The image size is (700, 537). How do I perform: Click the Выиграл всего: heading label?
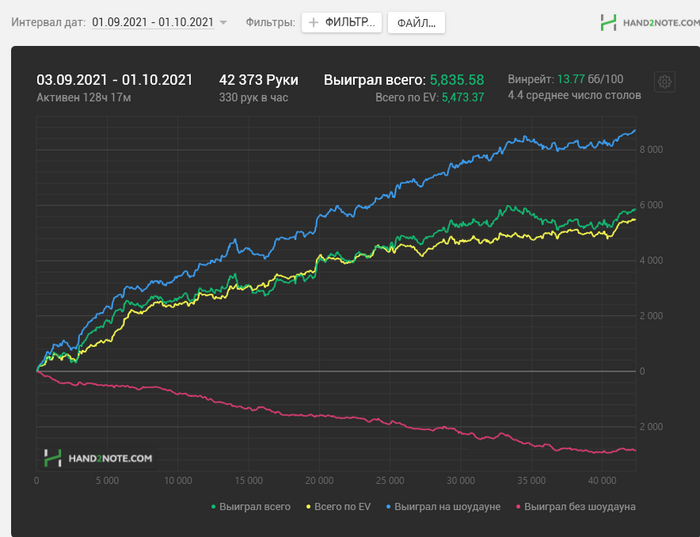coord(375,80)
